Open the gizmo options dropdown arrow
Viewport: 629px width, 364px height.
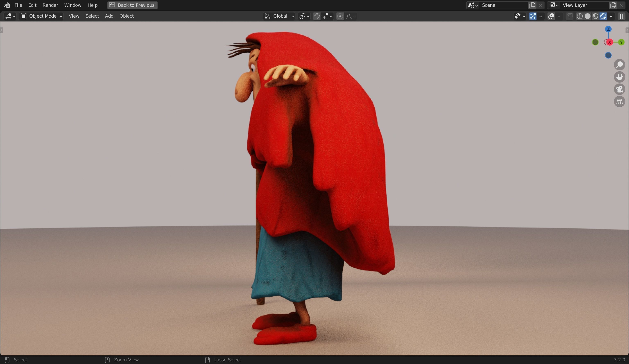tap(541, 16)
